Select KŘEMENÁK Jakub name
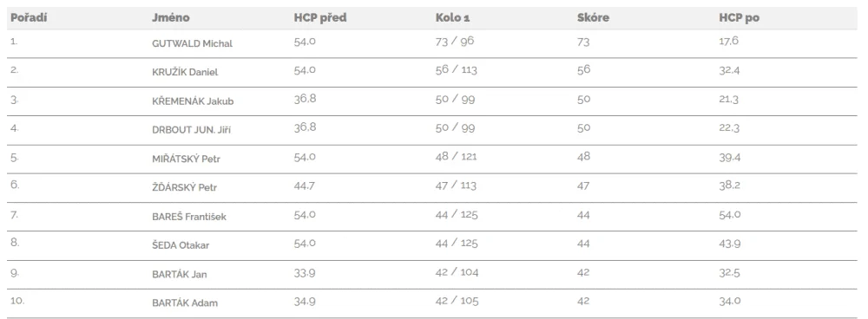 pos(193,101)
